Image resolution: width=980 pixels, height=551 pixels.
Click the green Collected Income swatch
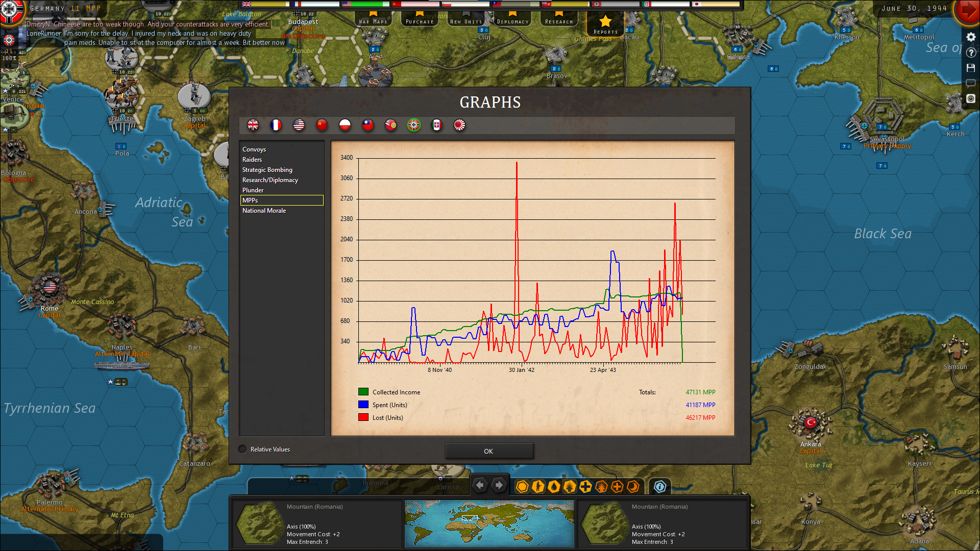[x=363, y=392]
